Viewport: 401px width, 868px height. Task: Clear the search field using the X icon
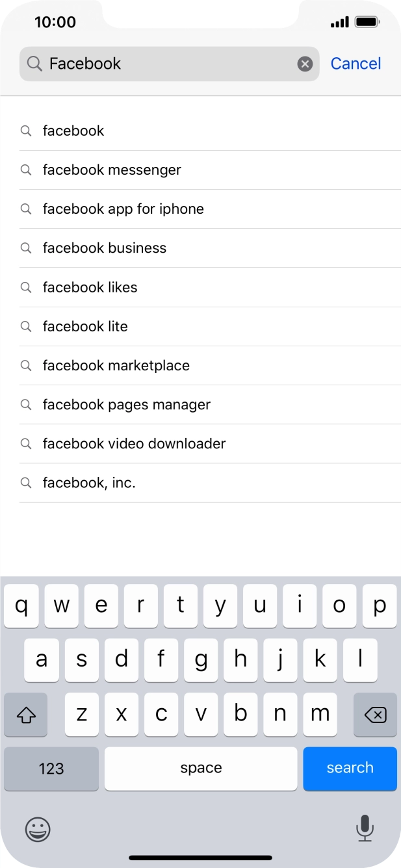click(305, 63)
